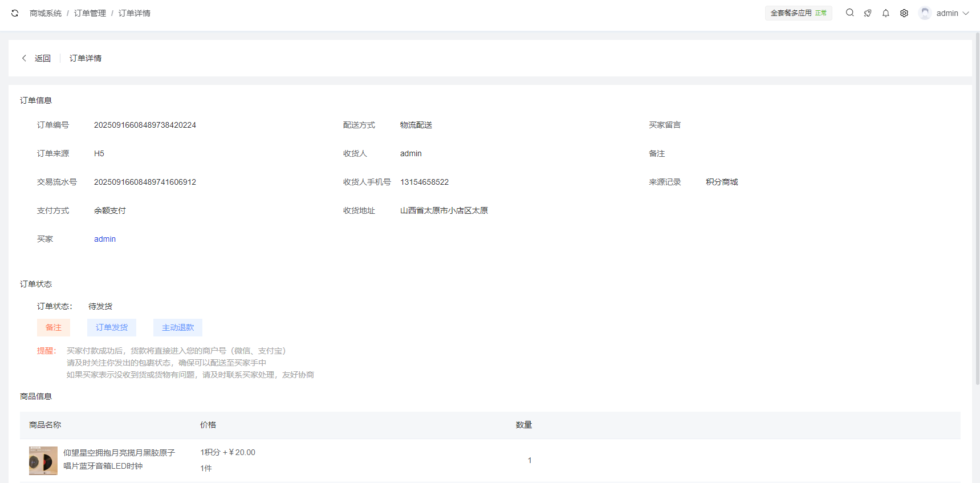
Task: Click the product name 仰望星空拥抱月亮
Action: pos(119,459)
